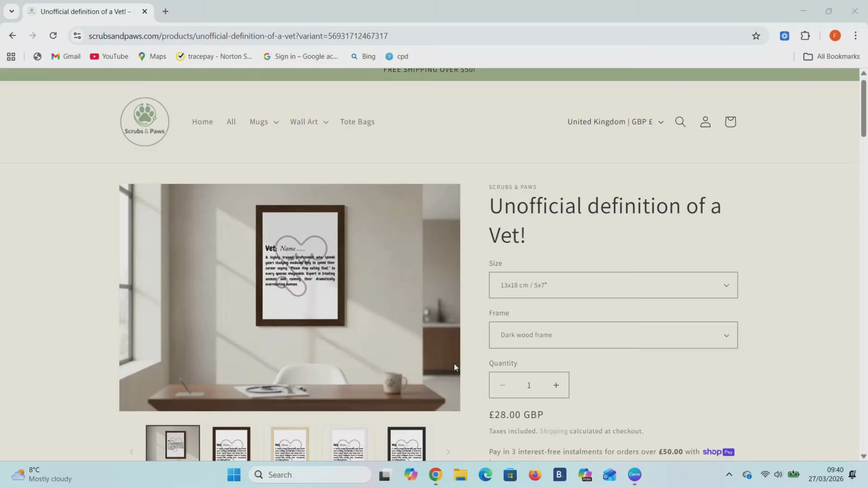Open the account login person icon
This screenshot has height=488, width=868.
(705, 122)
